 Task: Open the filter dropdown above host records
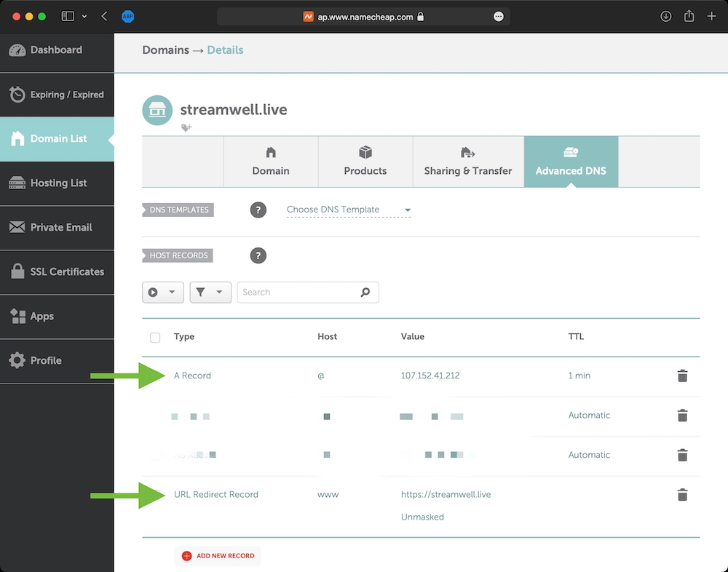[210, 293]
